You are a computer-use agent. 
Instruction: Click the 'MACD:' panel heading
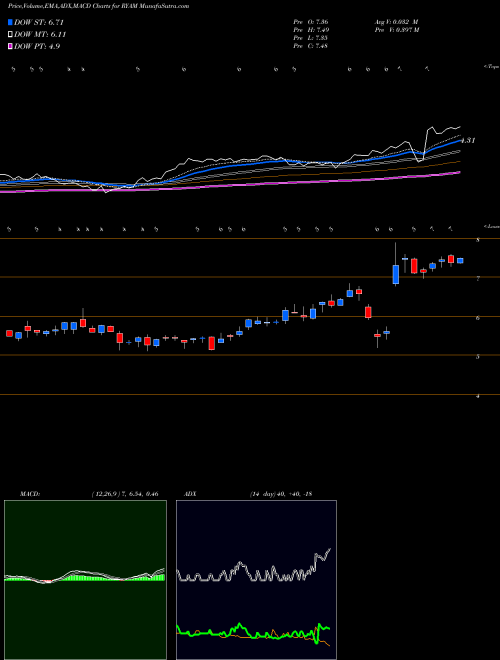tap(30, 494)
